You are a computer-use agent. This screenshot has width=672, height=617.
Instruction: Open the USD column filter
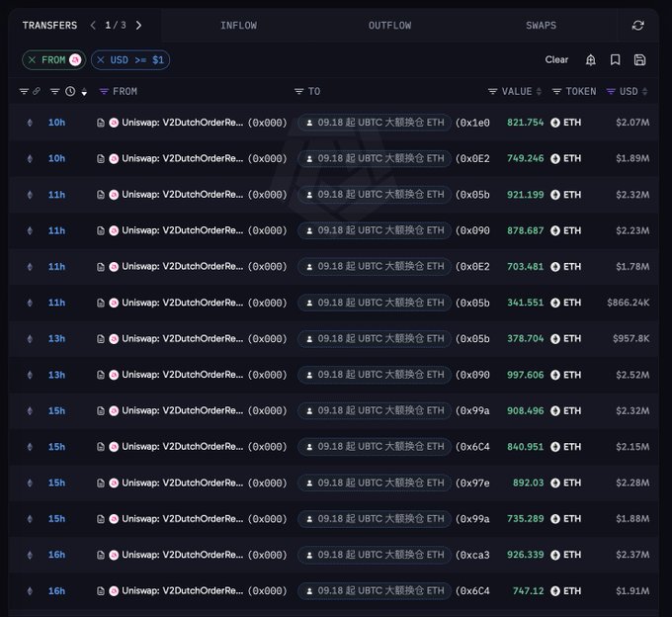(x=611, y=91)
